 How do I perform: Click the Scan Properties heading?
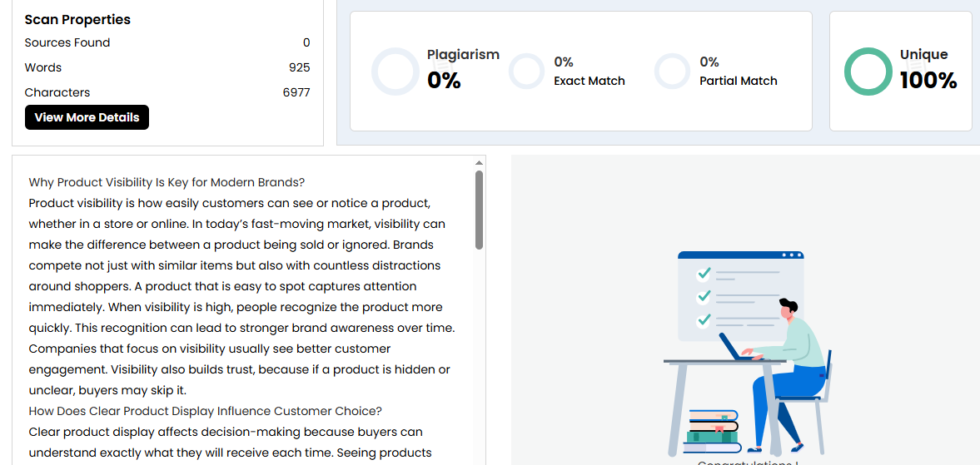[x=77, y=19]
